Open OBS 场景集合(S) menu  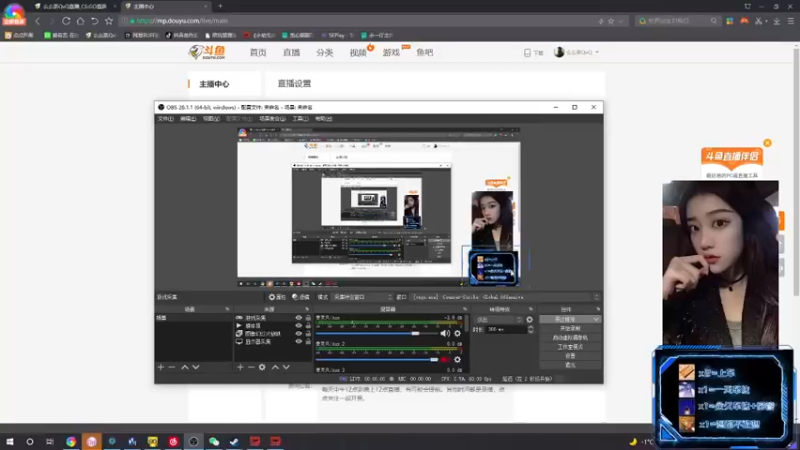coord(272,118)
